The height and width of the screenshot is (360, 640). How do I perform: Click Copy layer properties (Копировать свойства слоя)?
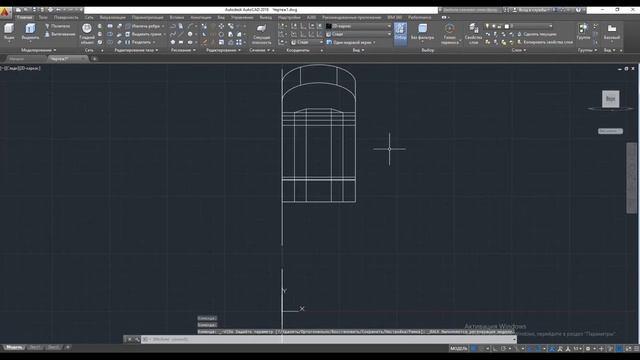pos(544,42)
